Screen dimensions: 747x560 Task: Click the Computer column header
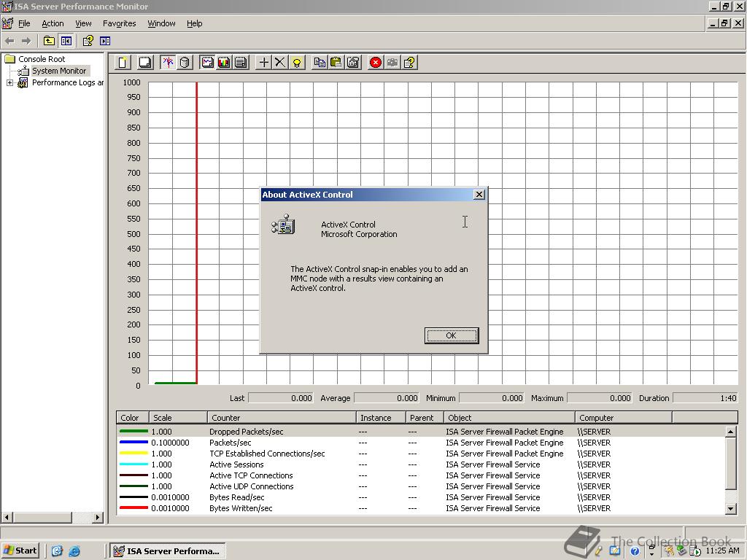(624, 418)
